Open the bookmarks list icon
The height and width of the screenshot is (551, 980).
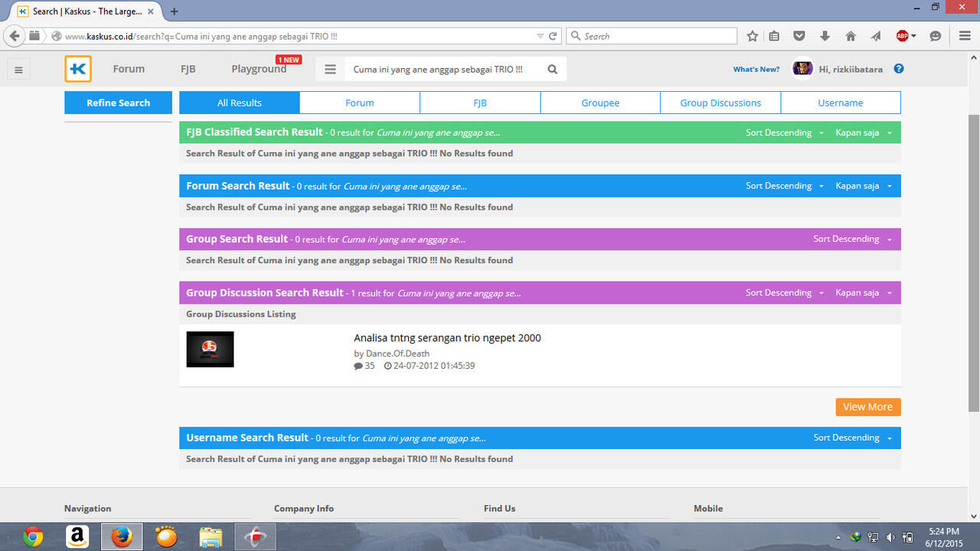pos(774,36)
